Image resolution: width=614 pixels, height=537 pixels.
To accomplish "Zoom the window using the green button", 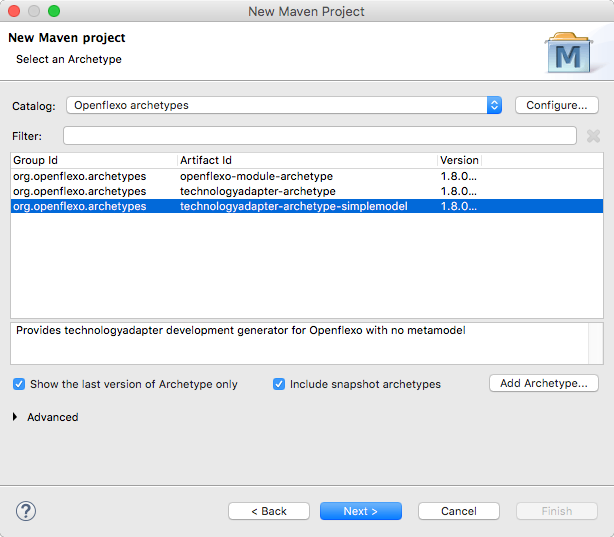I will pos(54,11).
